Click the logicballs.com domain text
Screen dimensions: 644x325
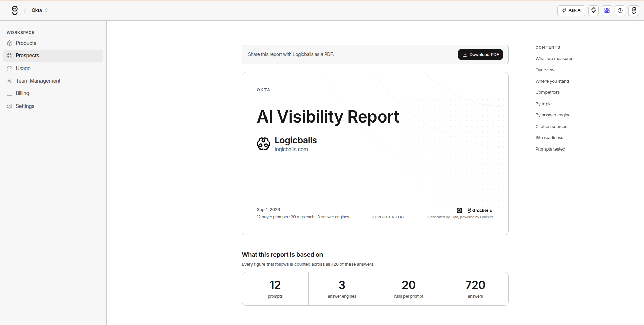coord(291,150)
